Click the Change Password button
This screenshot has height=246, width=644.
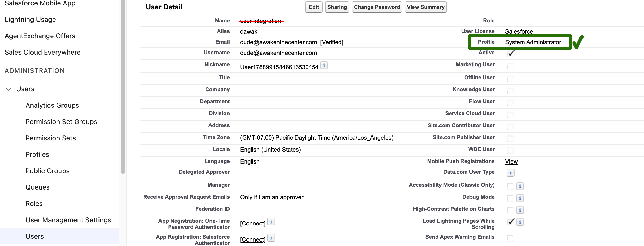[377, 7]
